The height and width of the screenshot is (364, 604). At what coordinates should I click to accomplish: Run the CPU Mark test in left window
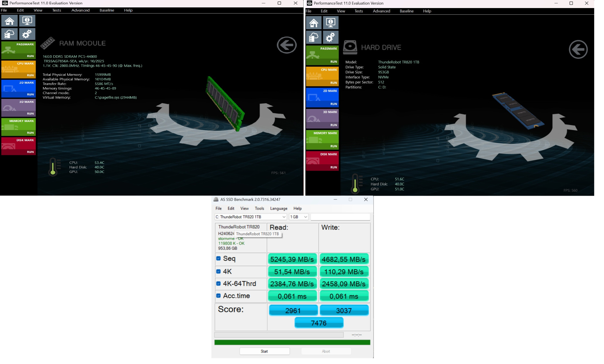pyautogui.click(x=30, y=75)
